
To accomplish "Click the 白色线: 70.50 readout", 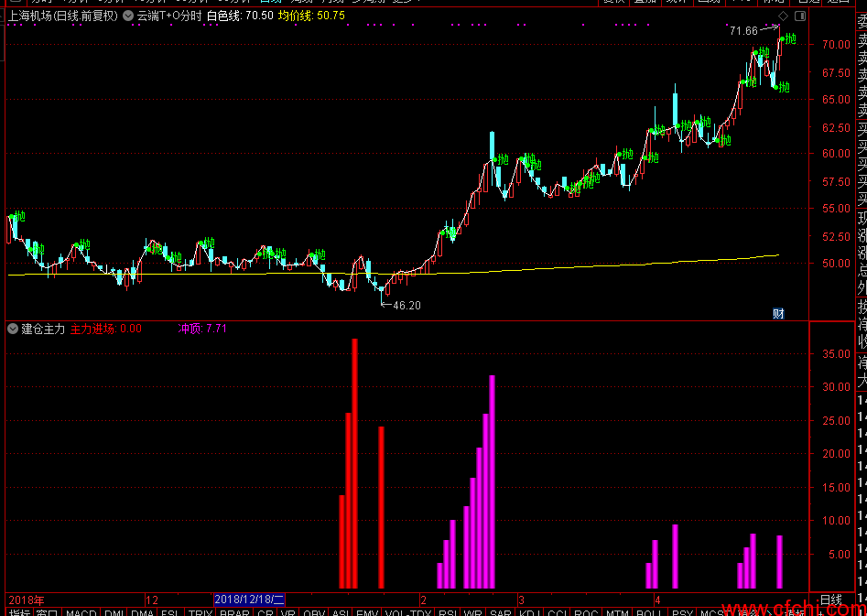I will click(241, 16).
